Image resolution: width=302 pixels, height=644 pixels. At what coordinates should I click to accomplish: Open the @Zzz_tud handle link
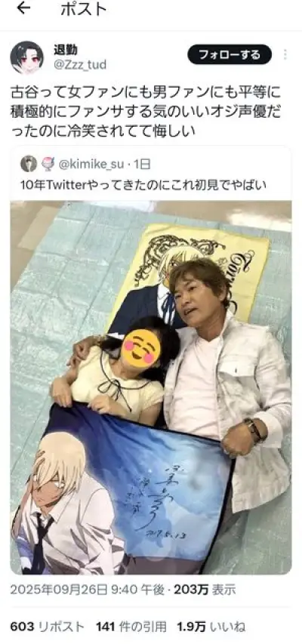tap(80, 64)
